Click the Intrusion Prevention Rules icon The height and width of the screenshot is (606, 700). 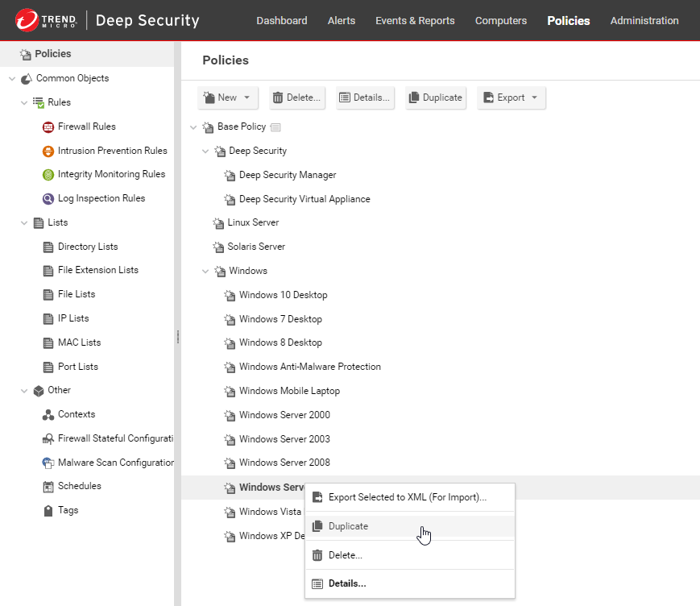point(48,151)
